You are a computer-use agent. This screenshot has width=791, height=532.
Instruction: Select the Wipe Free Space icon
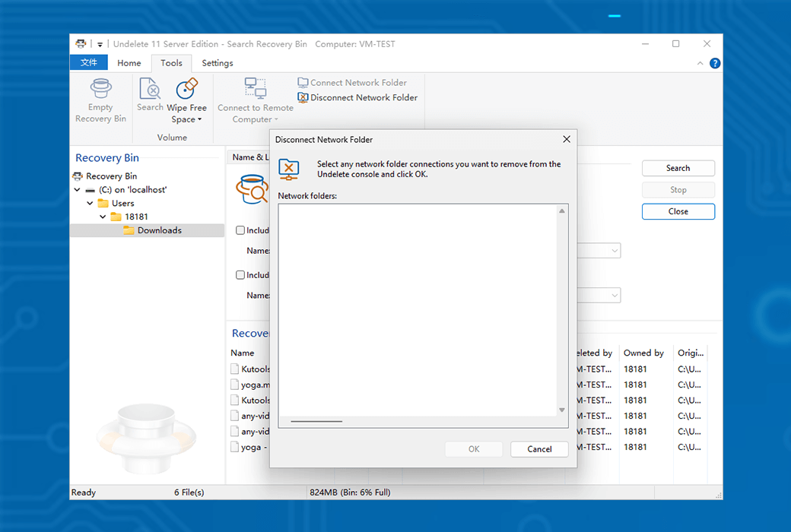click(x=187, y=89)
